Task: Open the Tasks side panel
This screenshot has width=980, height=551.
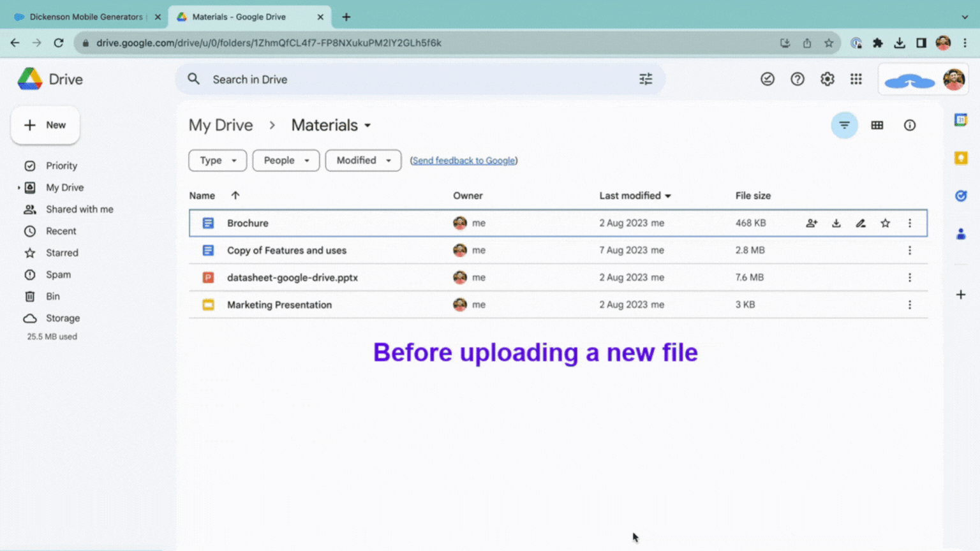Action: click(x=961, y=196)
